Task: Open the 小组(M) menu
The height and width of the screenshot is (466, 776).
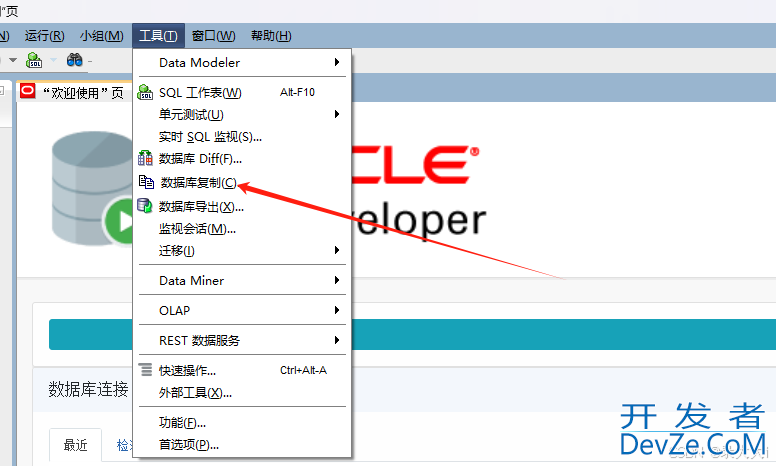Action: click(x=101, y=36)
